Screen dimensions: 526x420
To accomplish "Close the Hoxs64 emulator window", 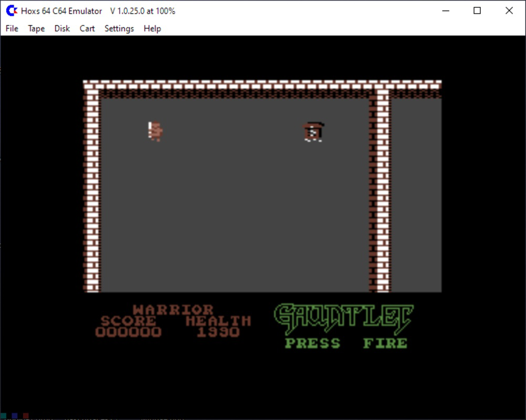I will (x=509, y=10).
